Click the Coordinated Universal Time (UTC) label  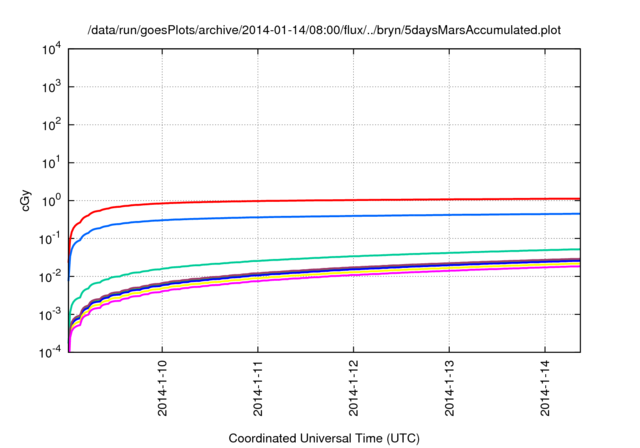tap(324, 438)
